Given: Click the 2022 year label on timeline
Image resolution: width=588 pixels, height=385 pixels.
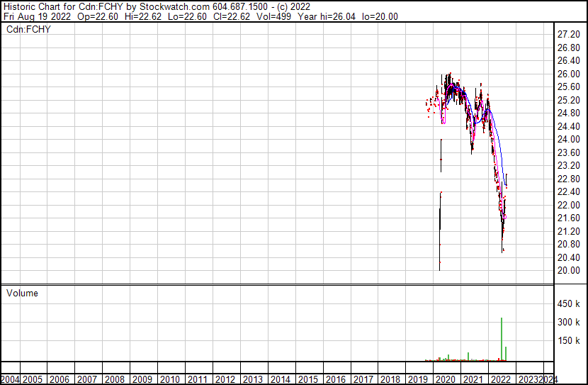Looking at the screenshot, I should point(500,379).
